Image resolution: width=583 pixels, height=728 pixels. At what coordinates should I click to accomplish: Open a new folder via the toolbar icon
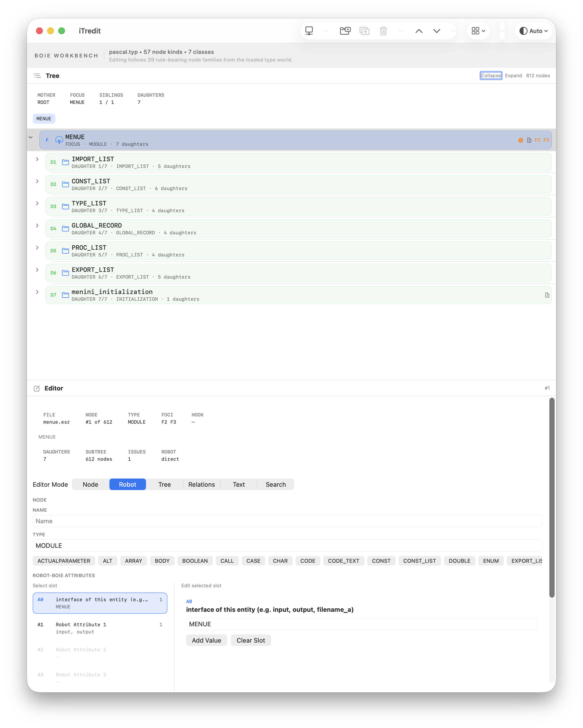[x=345, y=31]
